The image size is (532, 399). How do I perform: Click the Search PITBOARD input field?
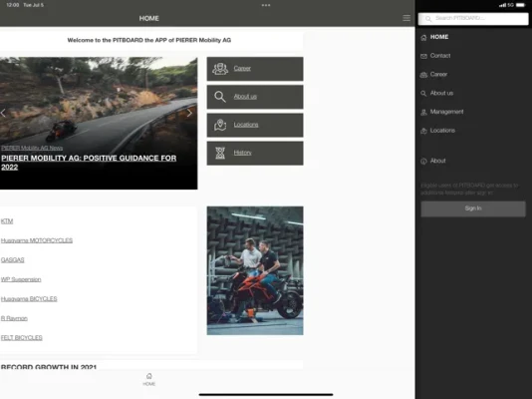pyautogui.click(x=473, y=19)
